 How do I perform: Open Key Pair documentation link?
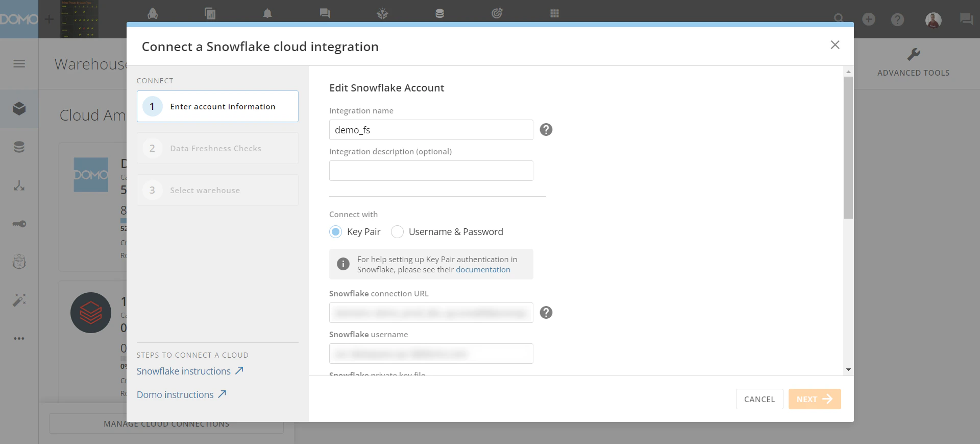(x=483, y=270)
